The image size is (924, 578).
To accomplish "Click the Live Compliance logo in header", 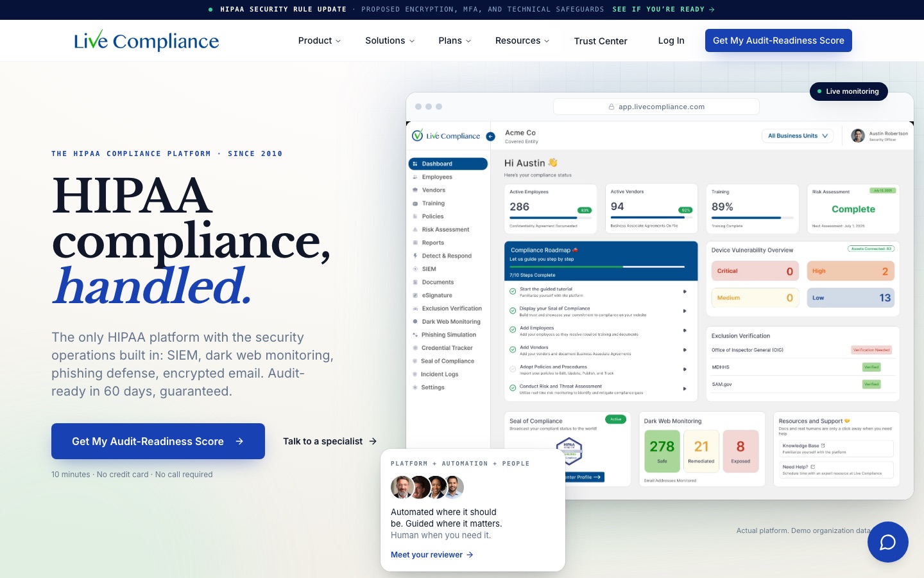I will click(x=146, y=40).
